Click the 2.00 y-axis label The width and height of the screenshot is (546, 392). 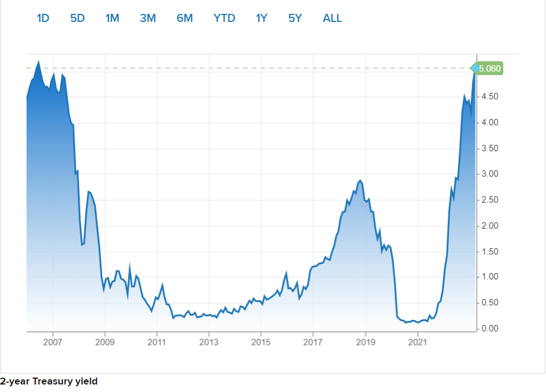[490, 226]
